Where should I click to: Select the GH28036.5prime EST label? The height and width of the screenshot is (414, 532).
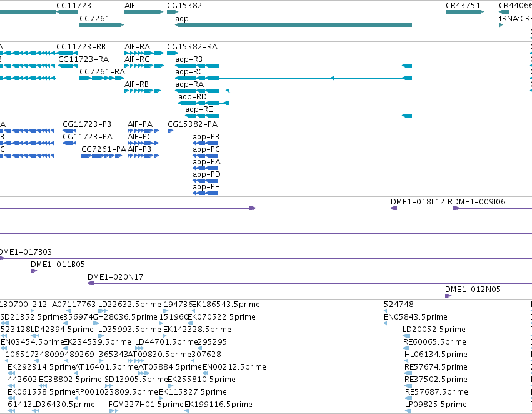(125, 317)
